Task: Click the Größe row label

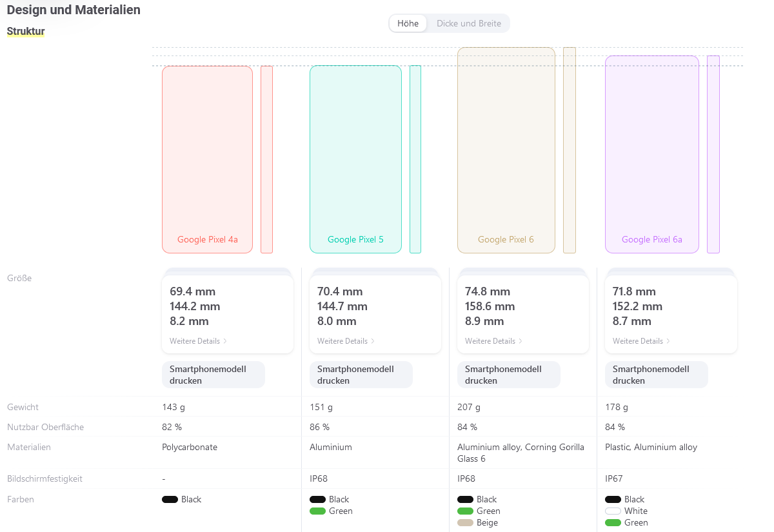Action: tap(19, 279)
